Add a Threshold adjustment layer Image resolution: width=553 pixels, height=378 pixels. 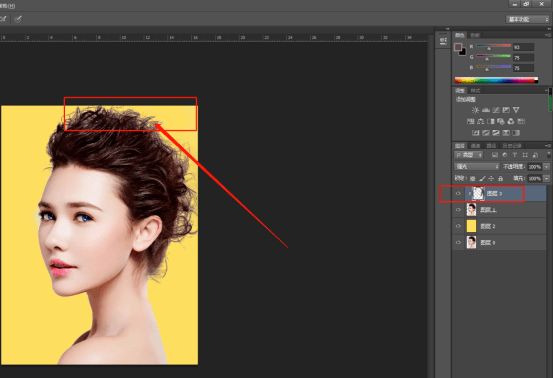tap(496, 133)
